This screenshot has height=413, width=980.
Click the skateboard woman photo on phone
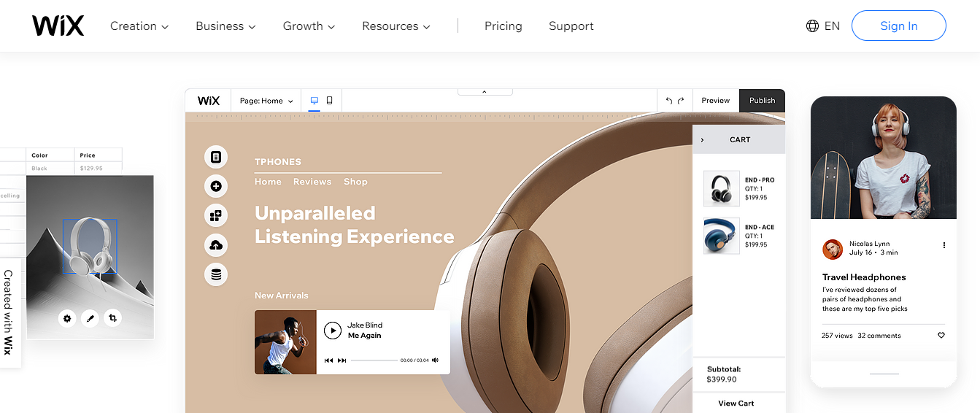[x=884, y=158]
